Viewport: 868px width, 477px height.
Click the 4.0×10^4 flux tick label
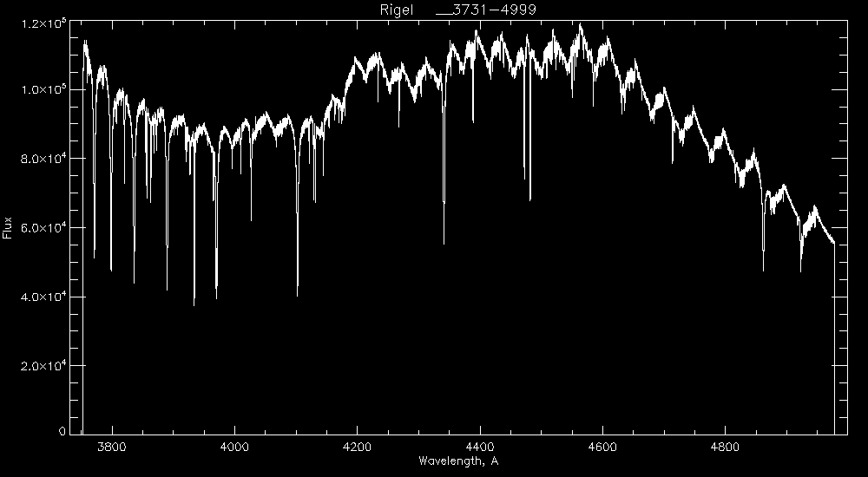pos(42,297)
